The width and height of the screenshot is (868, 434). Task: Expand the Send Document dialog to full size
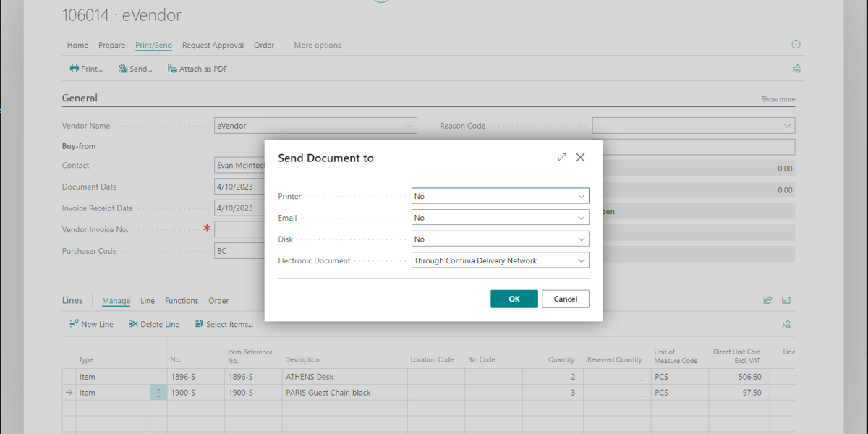click(562, 157)
